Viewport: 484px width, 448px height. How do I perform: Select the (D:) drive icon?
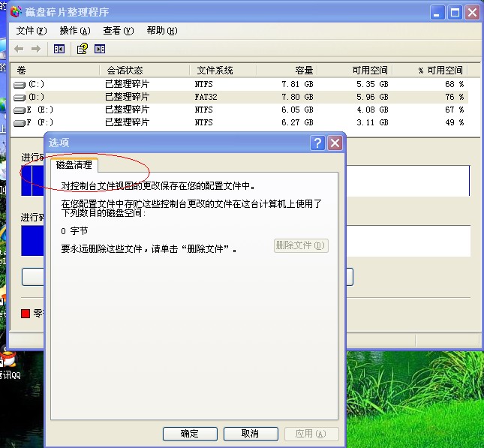(20, 98)
